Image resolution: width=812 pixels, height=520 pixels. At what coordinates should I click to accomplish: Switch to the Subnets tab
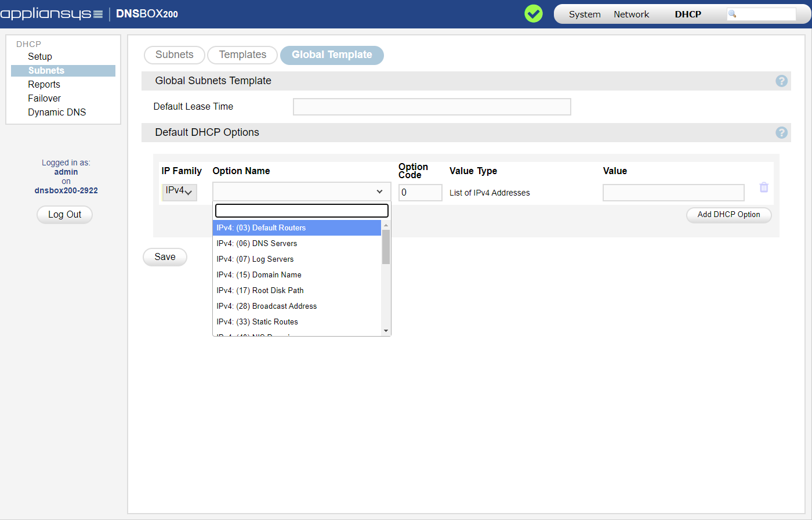click(174, 55)
